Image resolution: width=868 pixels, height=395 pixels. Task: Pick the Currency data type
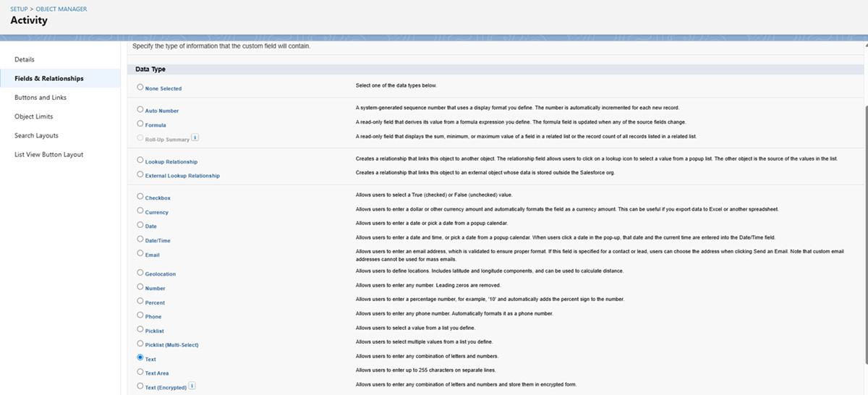tap(140, 211)
